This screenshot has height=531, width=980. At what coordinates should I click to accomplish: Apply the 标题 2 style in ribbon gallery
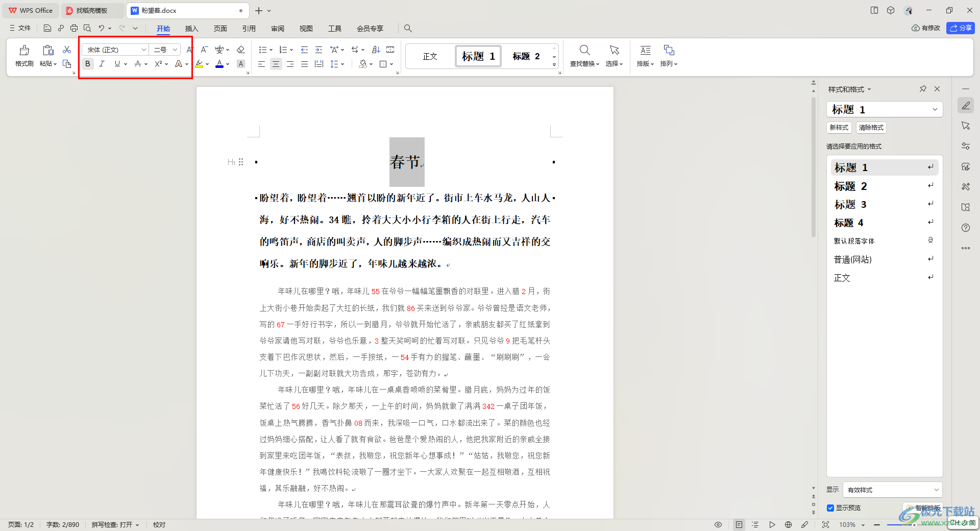526,56
